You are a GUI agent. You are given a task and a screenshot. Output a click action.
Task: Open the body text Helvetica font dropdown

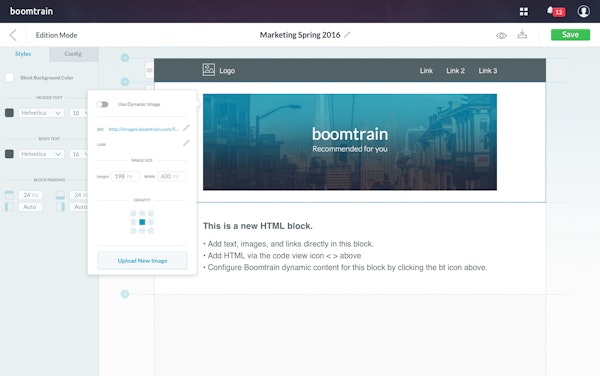click(41, 154)
